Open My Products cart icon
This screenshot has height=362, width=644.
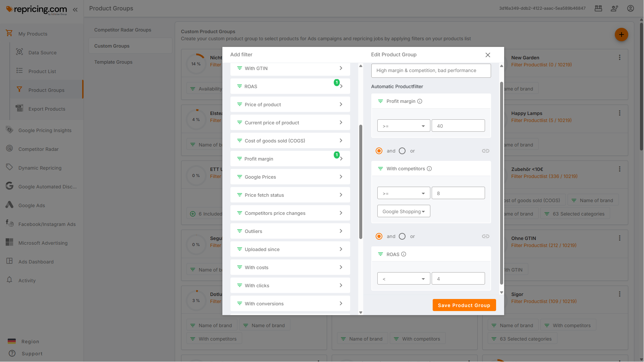coord(9,33)
